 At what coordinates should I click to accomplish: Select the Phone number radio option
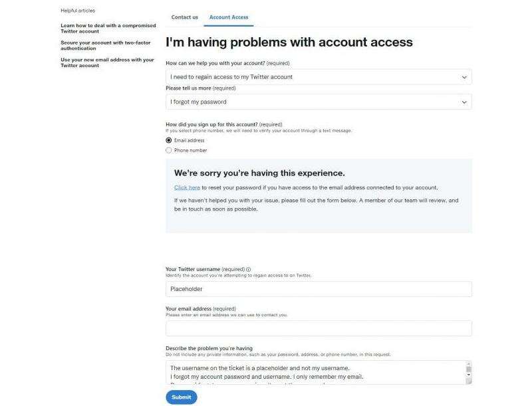(x=169, y=150)
